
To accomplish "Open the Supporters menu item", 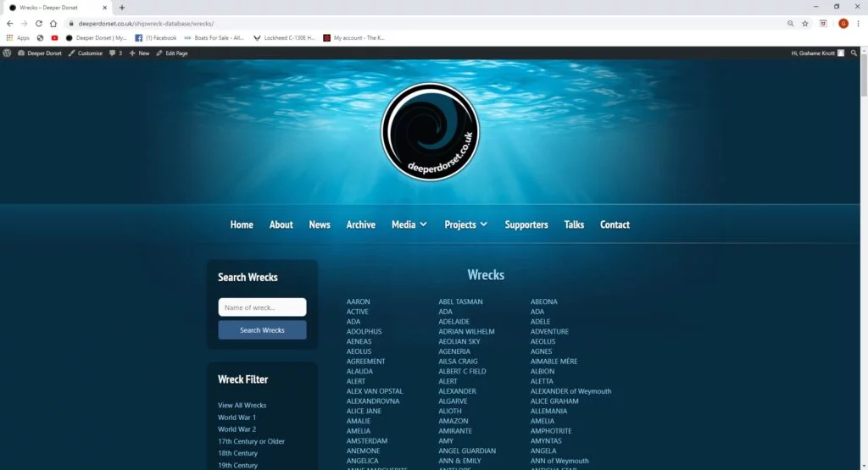I will (526, 224).
